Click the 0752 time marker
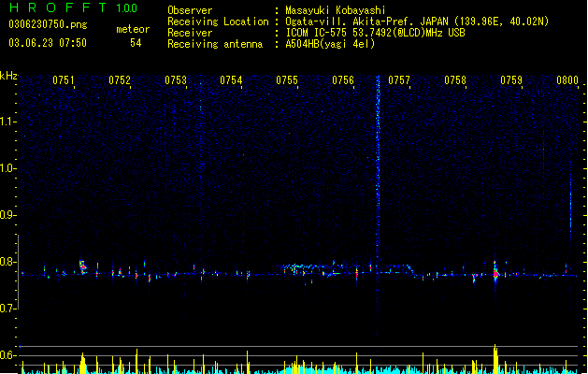This screenshot has width=588, height=374. coord(120,80)
